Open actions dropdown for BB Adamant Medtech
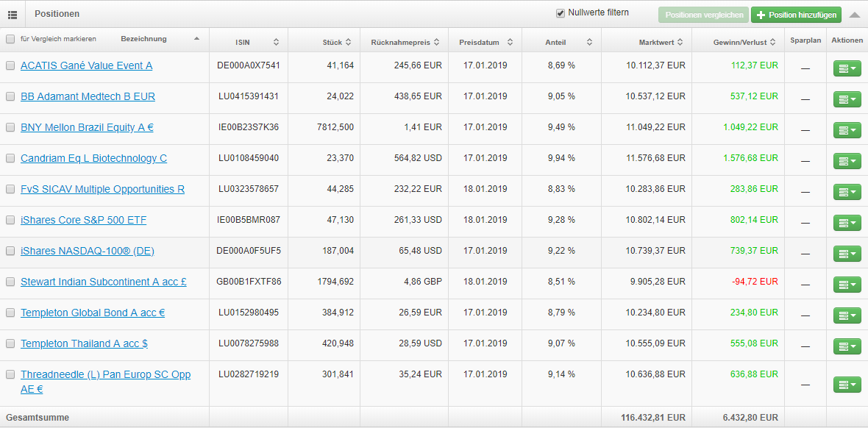Screen dimensions: 868x428 click(847, 99)
